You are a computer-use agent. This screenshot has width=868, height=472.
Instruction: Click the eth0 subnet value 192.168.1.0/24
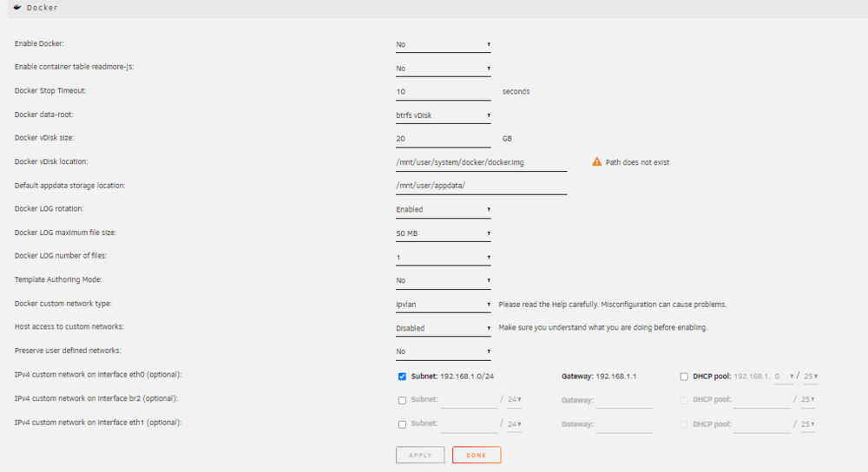pos(467,377)
